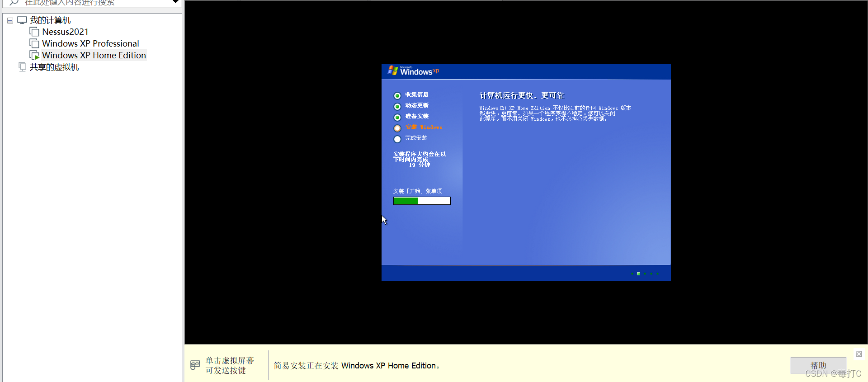This screenshot has height=382, width=868.
Task: Click the 19 分钟 remaining time text
Action: coord(420,165)
